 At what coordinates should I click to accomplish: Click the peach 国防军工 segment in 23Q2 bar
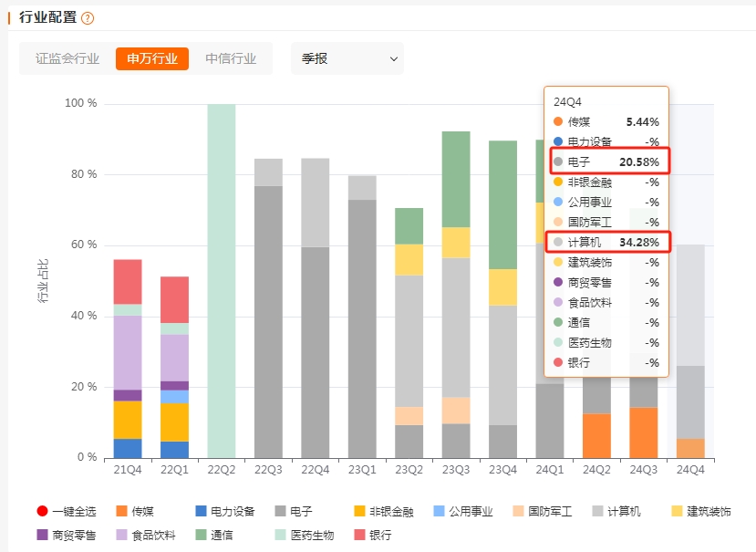coord(409,416)
